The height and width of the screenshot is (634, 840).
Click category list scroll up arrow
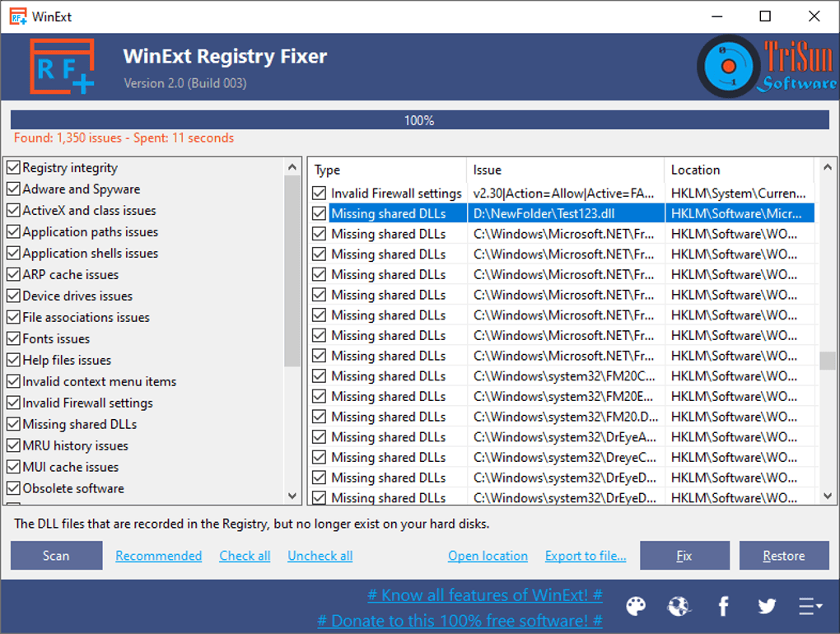(x=292, y=167)
